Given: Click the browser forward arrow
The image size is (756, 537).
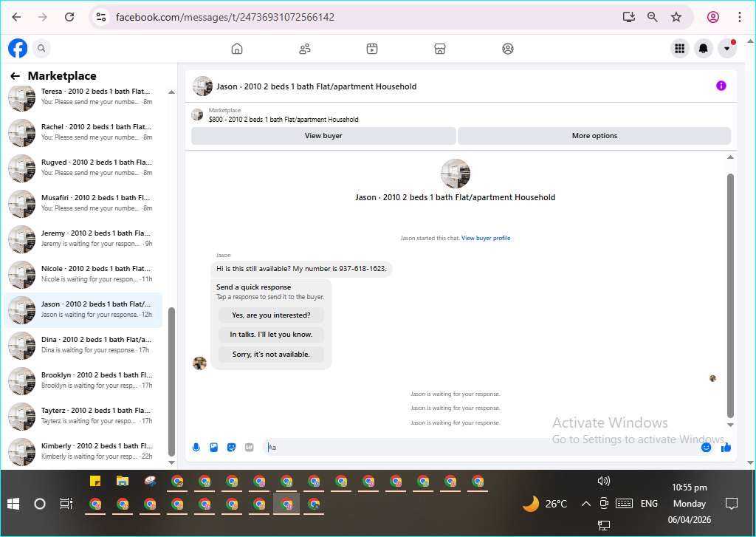Looking at the screenshot, I should tap(43, 17).
